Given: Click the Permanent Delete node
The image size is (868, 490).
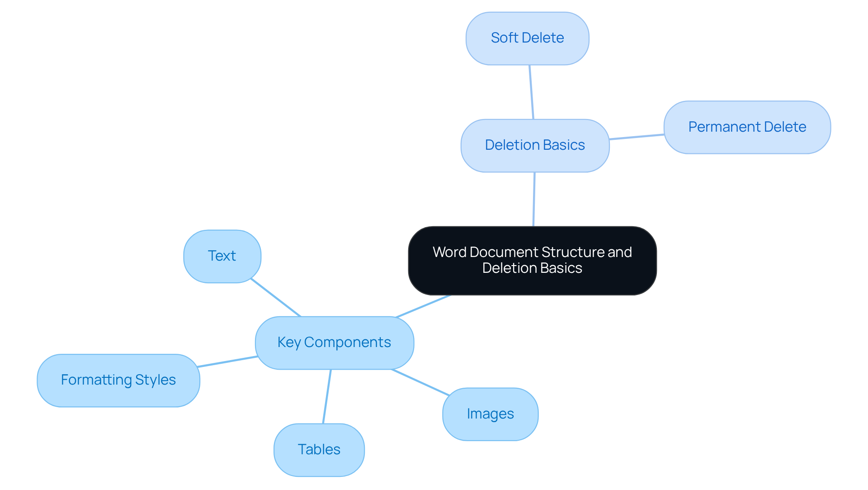Looking at the screenshot, I should pyautogui.click(x=747, y=127).
